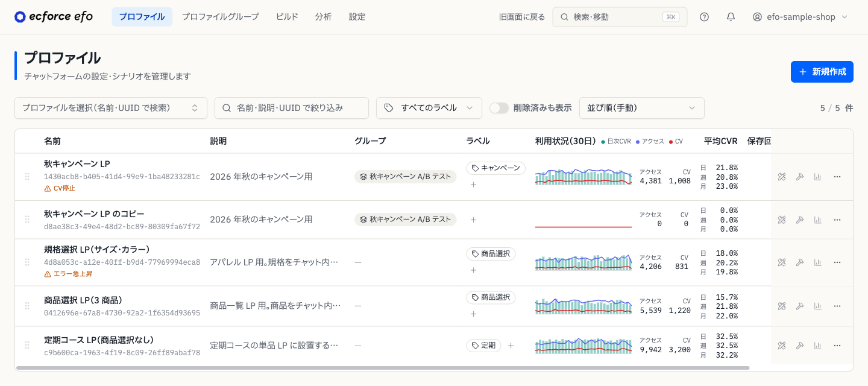Open bar chart analytics for 規格選択 LP row

pos(818,262)
